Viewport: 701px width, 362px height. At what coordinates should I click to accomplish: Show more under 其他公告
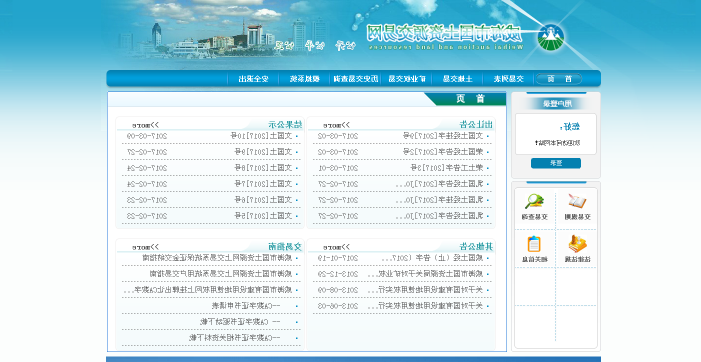[x=337, y=247]
